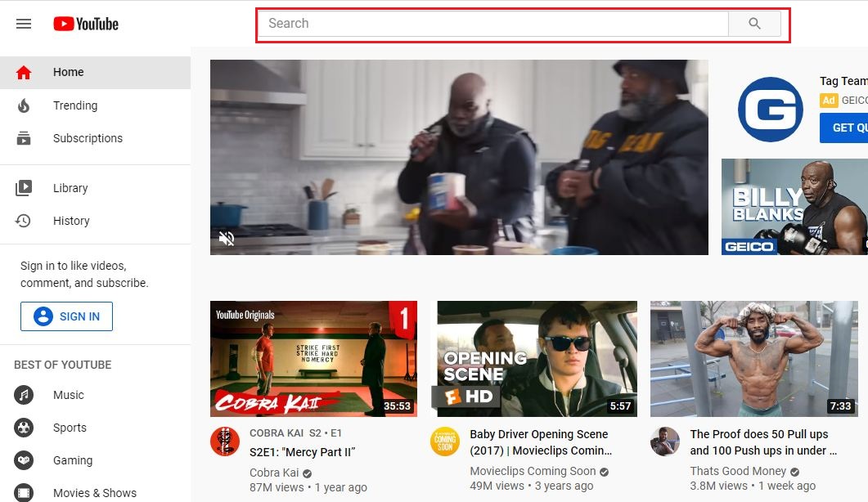Image resolution: width=868 pixels, height=502 pixels.
Task: Click the Tag Team ad title
Action: [843, 81]
